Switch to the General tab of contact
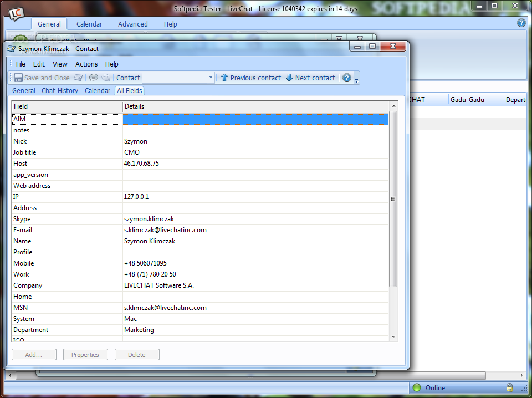Image resolution: width=532 pixels, height=398 pixels. pyautogui.click(x=24, y=90)
